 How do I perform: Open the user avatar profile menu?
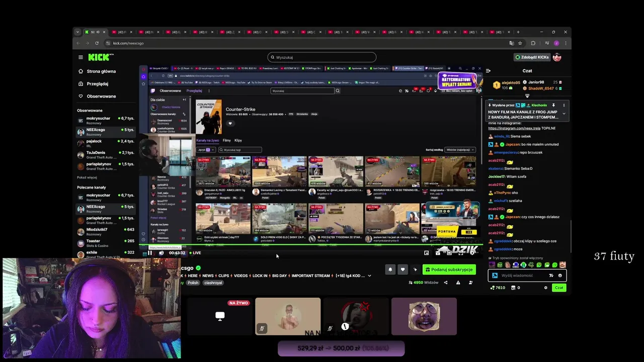coord(557,57)
